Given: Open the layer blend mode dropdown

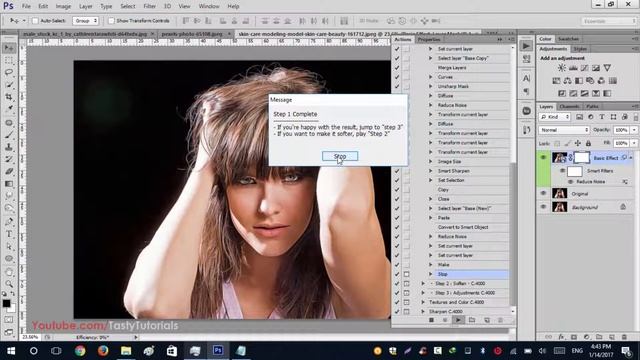Looking at the screenshot, I should pyautogui.click(x=564, y=130).
